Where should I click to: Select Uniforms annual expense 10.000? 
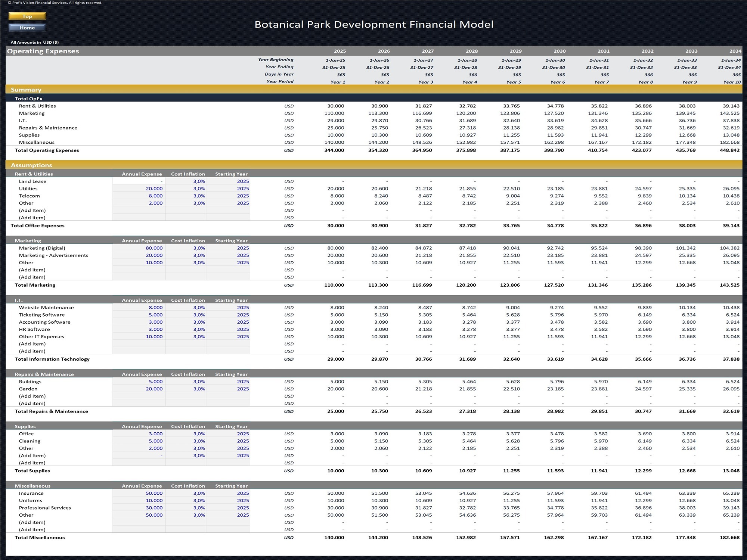pos(139,501)
